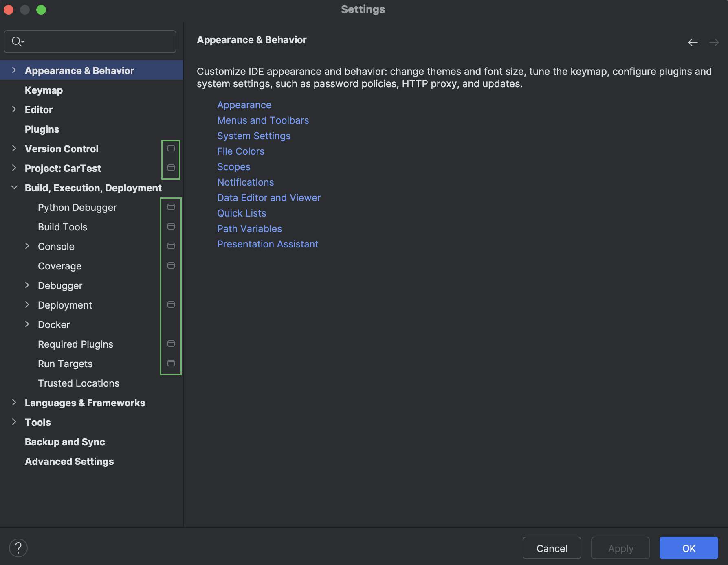Image resolution: width=728 pixels, height=565 pixels.
Task: Expand the Editor settings group
Action: 14,109
